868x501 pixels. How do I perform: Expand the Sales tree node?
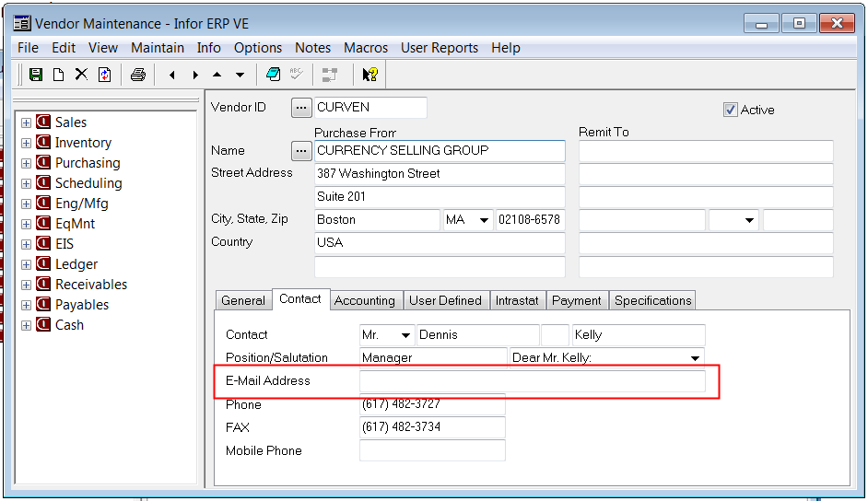pyautogui.click(x=26, y=122)
